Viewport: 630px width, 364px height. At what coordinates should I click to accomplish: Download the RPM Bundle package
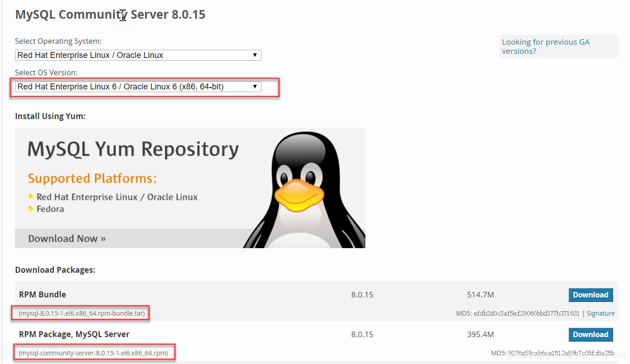[x=591, y=295]
